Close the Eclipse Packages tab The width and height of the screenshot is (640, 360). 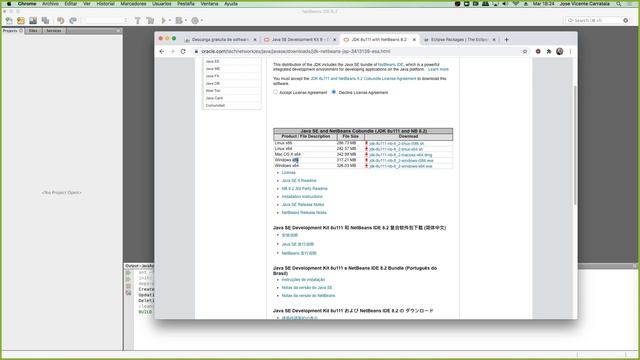pyautogui.click(x=494, y=40)
